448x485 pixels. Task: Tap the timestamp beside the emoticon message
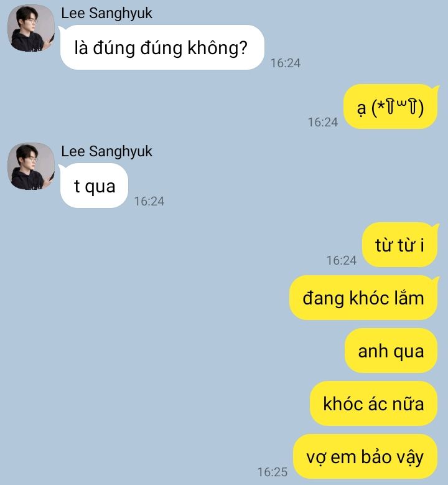[x=323, y=122]
